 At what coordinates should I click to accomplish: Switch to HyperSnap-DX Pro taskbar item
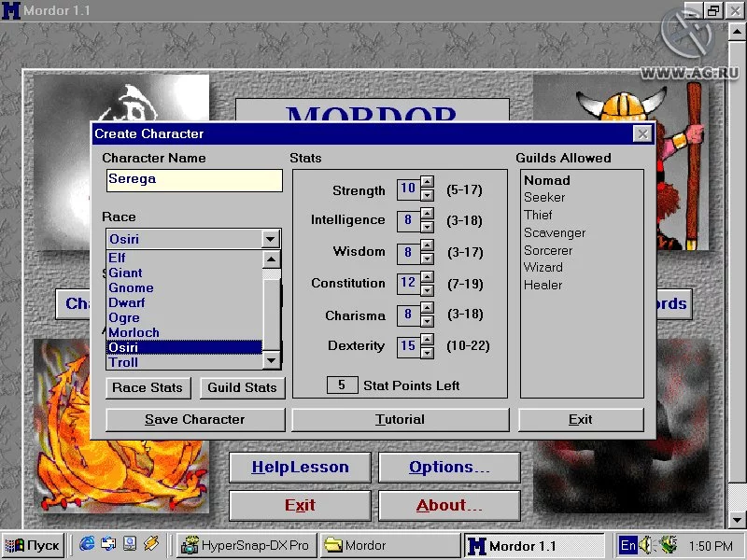click(246, 545)
